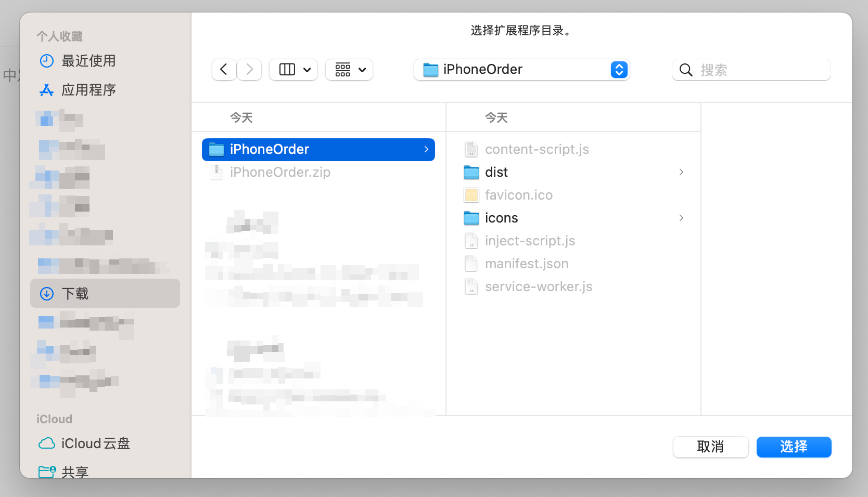The height and width of the screenshot is (497, 868).
Task: Click the favicon.ico file thumbnail icon
Action: coord(471,195)
